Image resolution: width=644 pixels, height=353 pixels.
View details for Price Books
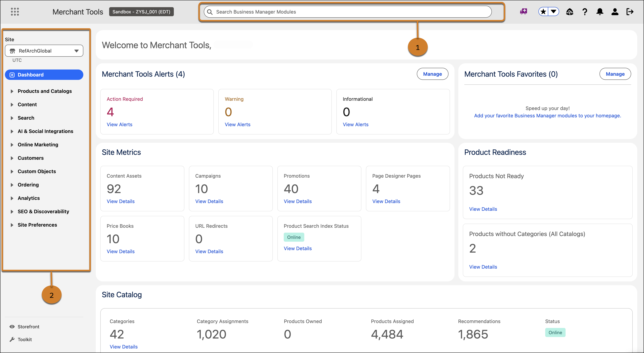120,252
